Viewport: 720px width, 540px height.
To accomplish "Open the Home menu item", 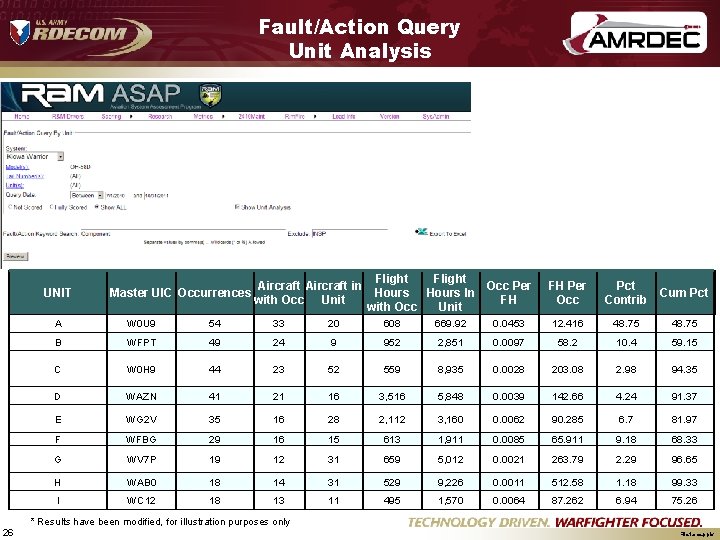I will click(x=21, y=117).
